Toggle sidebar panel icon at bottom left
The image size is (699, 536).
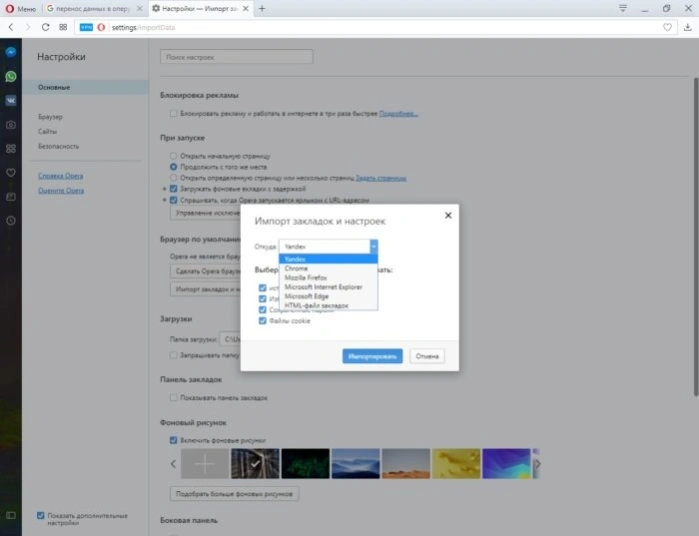click(11, 515)
